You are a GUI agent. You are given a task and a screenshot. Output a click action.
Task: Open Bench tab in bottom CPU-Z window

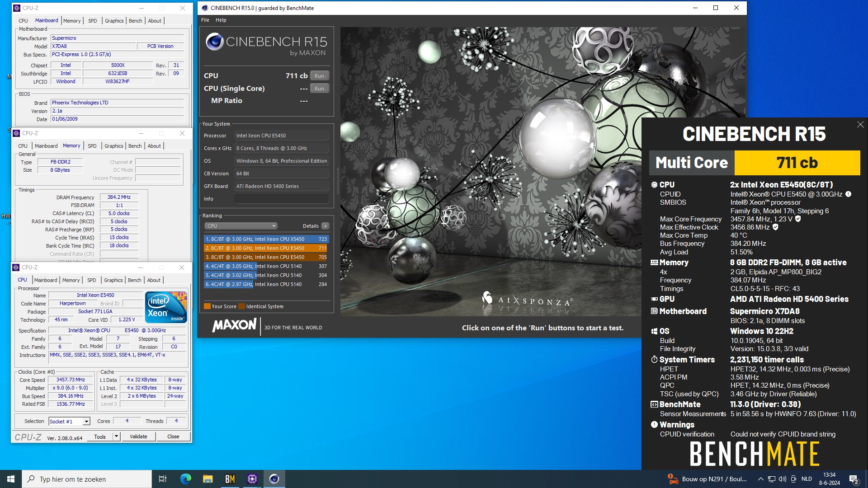pyautogui.click(x=134, y=280)
